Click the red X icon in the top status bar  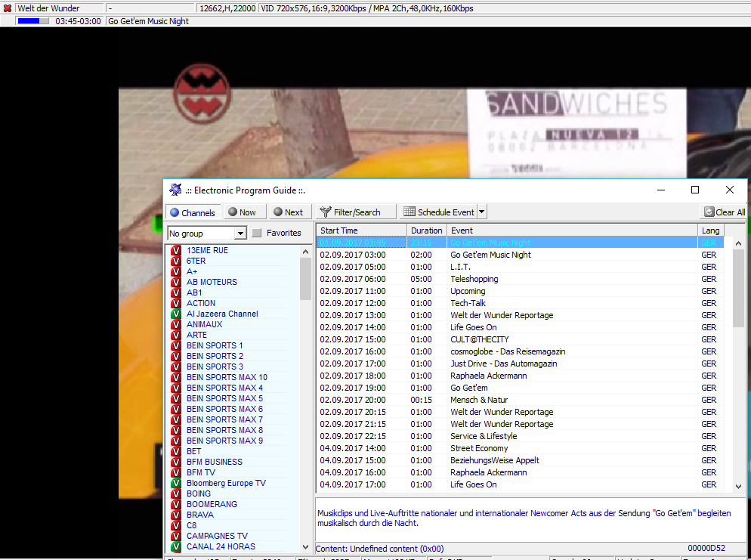pos(8,8)
